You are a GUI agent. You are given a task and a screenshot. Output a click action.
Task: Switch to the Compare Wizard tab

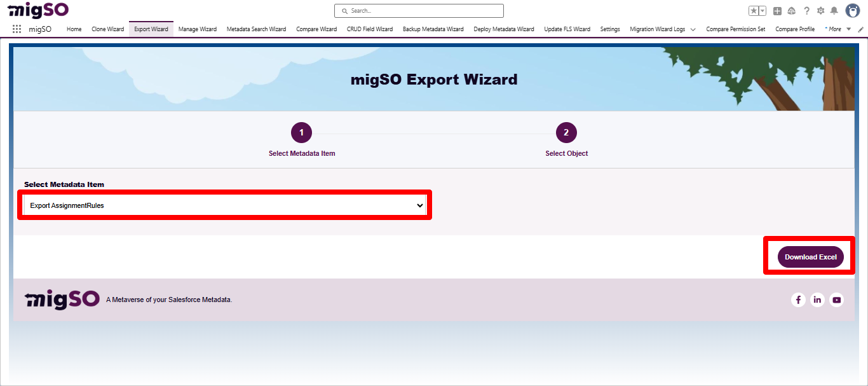pos(316,29)
